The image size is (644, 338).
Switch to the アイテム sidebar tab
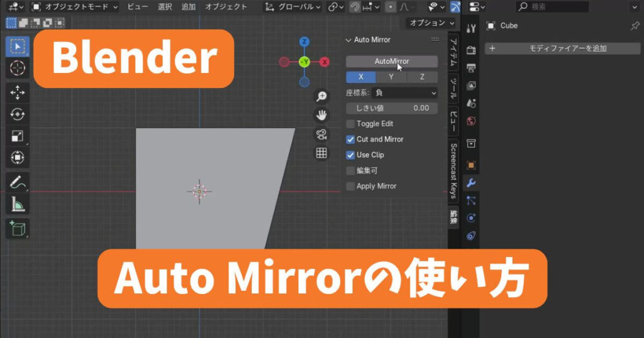pos(453,52)
